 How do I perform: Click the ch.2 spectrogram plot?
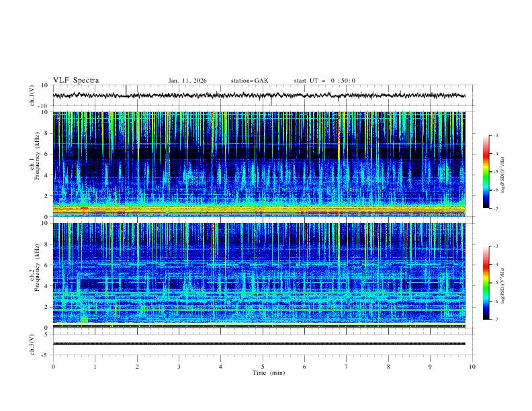pyautogui.click(x=259, y=275)
